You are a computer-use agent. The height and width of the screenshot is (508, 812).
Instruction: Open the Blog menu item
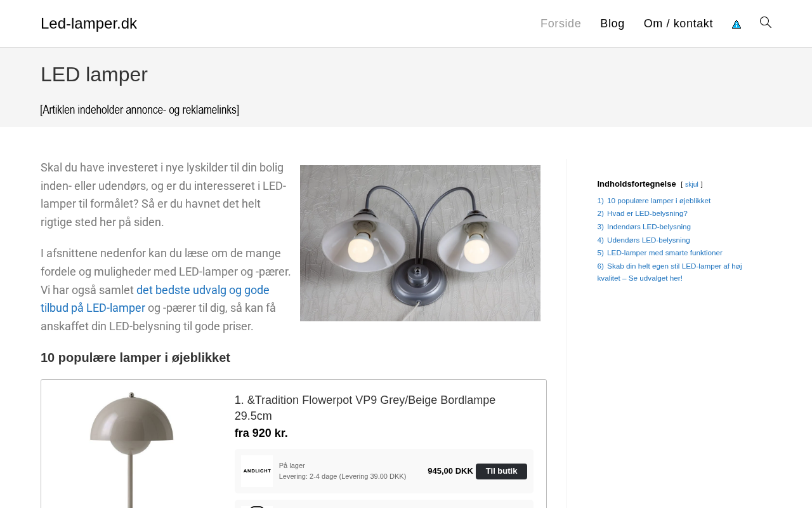point(612,23)
